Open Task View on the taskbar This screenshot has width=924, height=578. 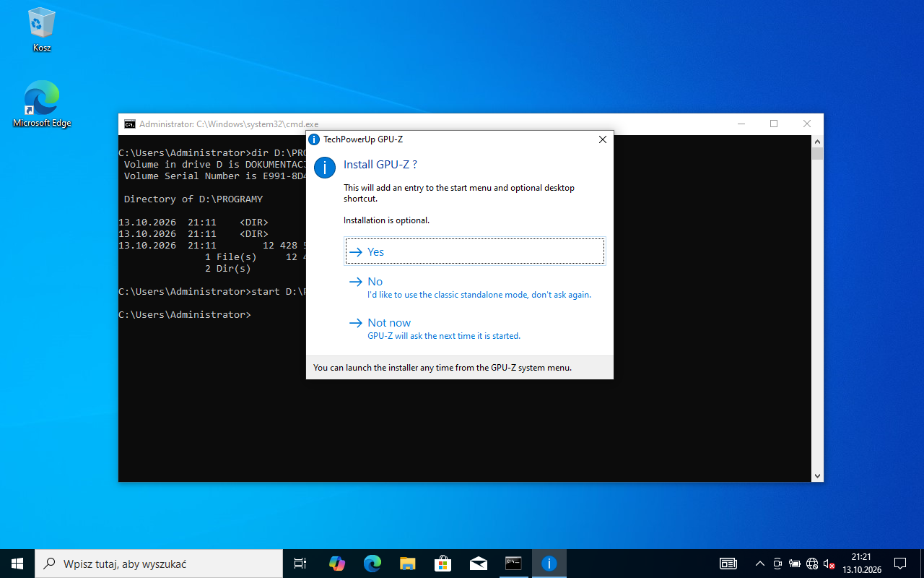tap(300, 564)
